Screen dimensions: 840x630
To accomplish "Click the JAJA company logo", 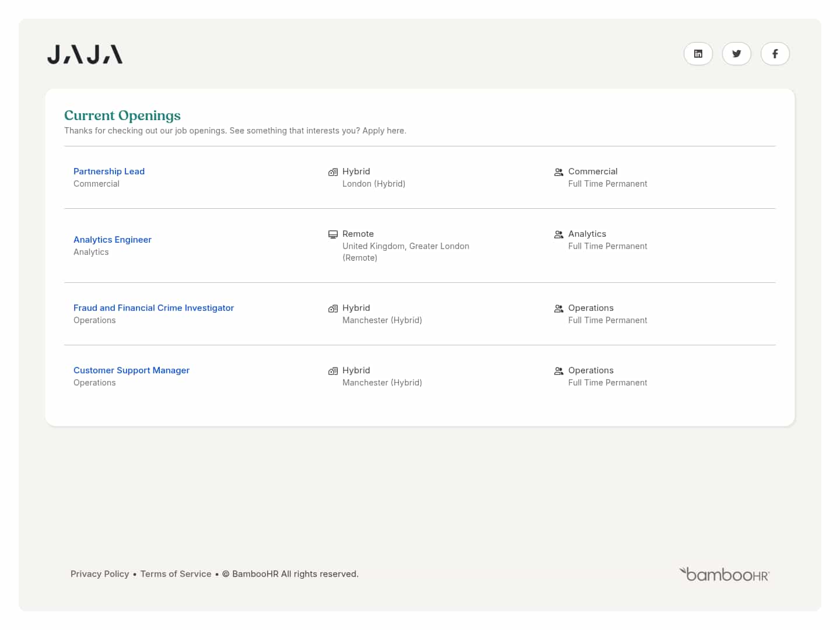I will click(x=85, y=54).
